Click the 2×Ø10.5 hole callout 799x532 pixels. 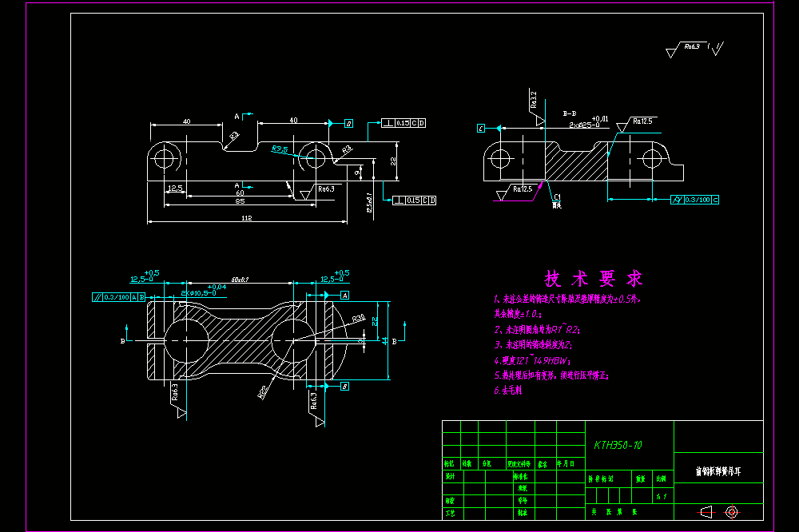point(203,291)
